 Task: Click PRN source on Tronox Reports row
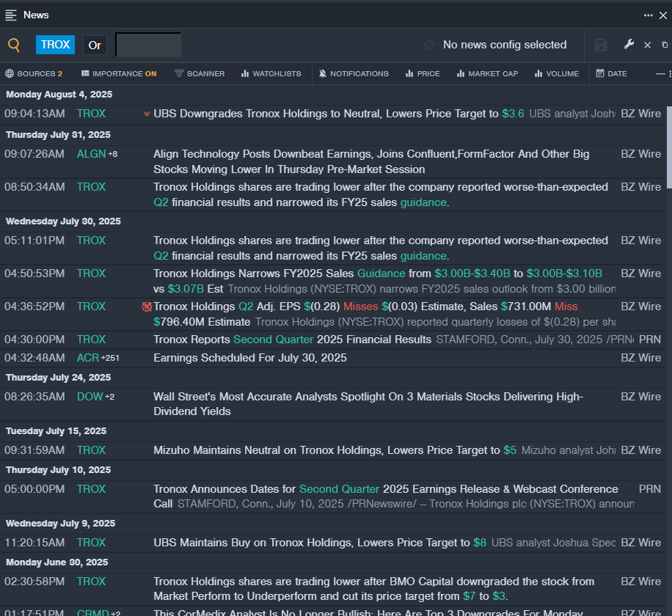tap(650, 340)
